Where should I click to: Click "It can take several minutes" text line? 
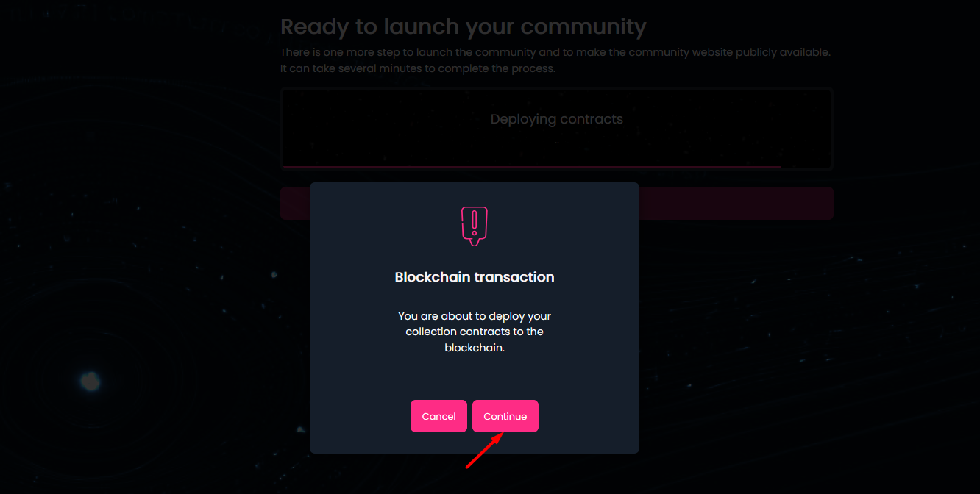(x=417, y=68)
